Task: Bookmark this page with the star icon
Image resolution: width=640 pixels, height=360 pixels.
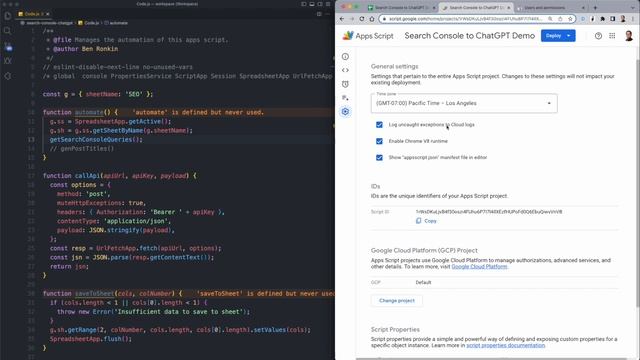Action: [570, 19]
